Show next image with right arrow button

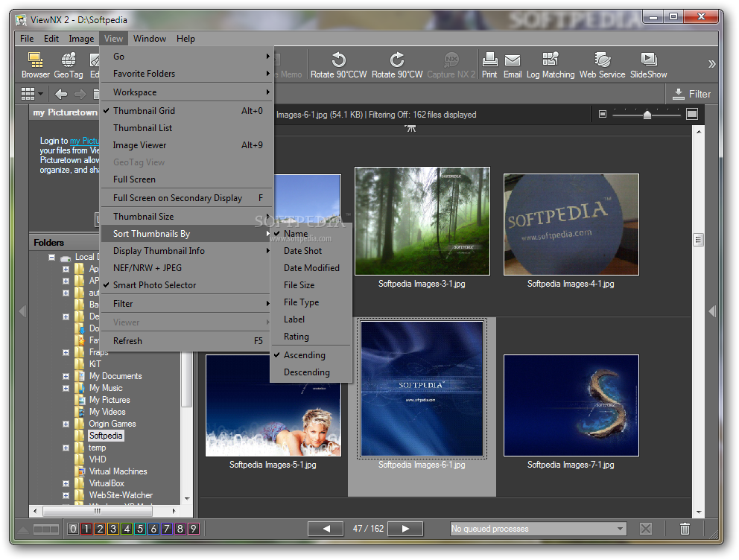[405, 529]
